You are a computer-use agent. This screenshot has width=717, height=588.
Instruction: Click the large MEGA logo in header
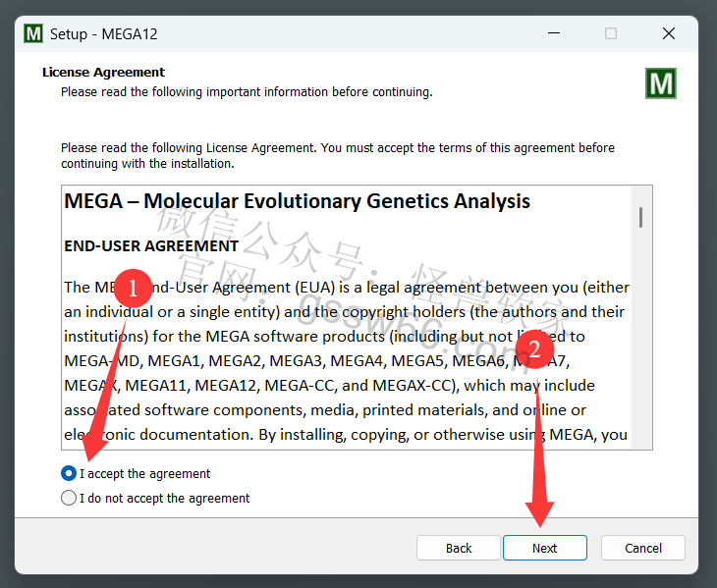coord(661,83)
